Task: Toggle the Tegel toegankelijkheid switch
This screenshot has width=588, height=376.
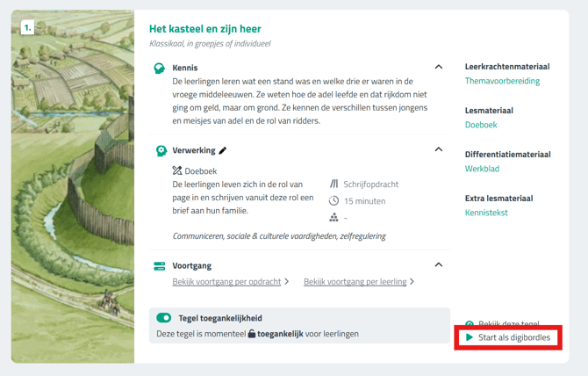Action: pos(164,318)
